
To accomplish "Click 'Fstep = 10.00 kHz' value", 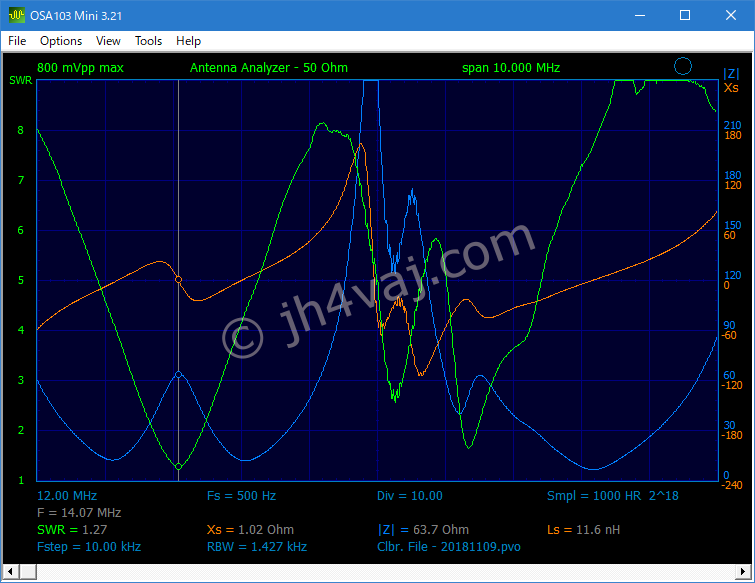I will pyautogui.click(x=89, y=547).
